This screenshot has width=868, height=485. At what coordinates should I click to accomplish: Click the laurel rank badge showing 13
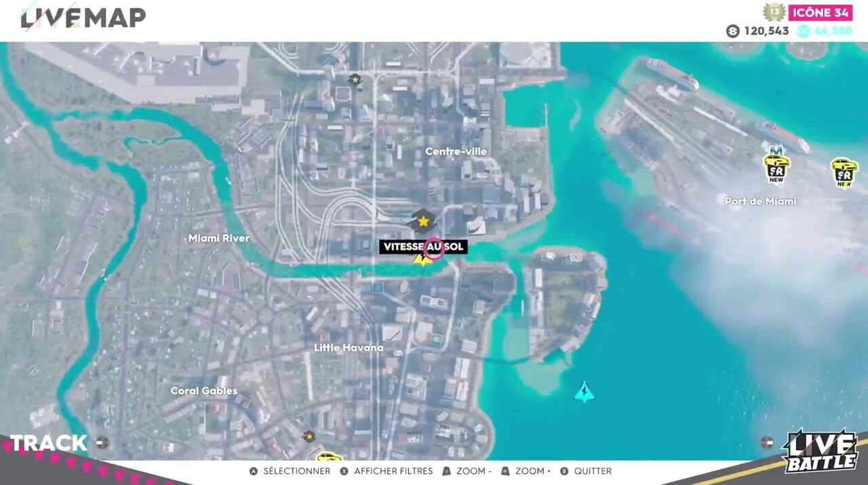774,12
